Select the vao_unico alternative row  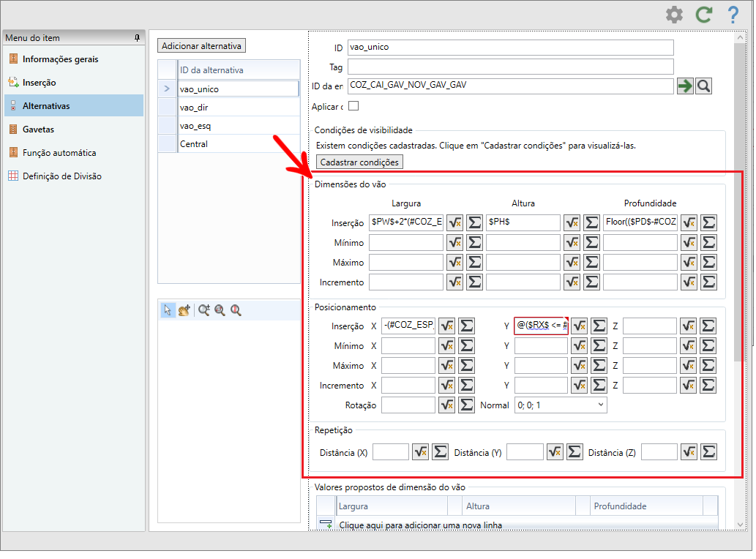(229, 89)
